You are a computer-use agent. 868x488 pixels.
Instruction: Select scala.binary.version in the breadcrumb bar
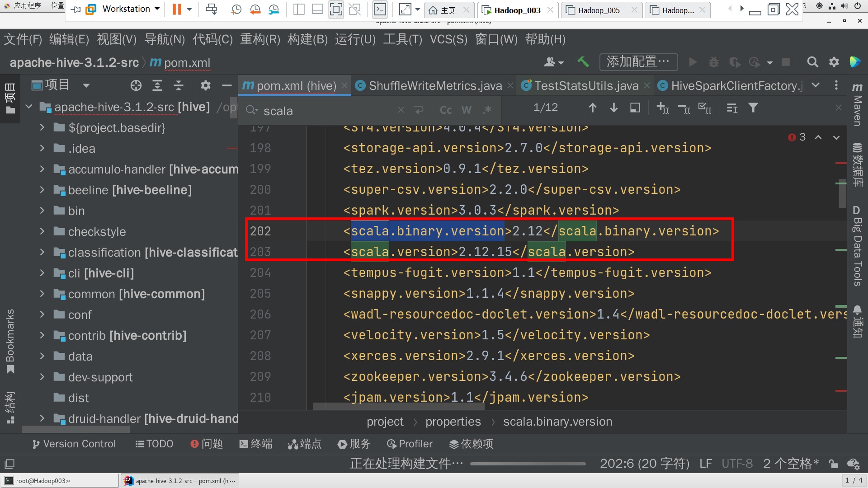(557, 421)
